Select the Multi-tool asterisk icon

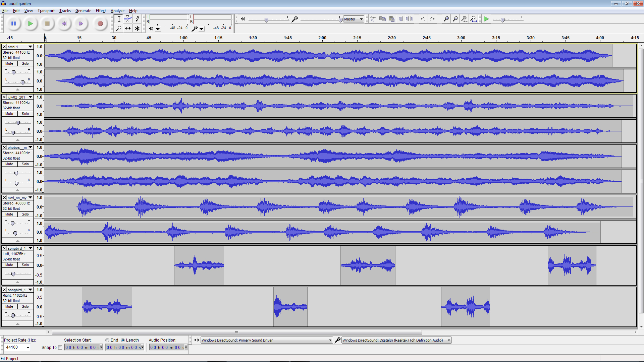click(137, 28)
